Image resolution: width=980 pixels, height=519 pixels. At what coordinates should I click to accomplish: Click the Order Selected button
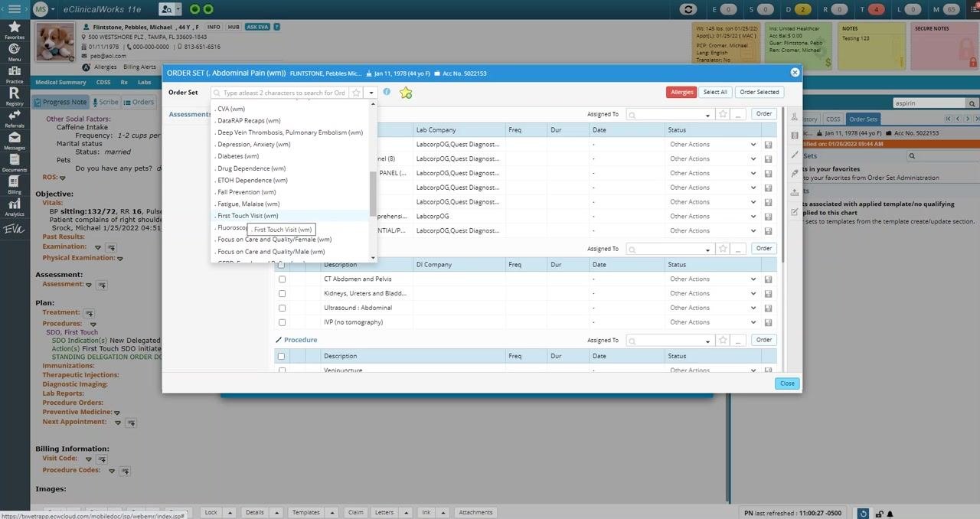759,92
